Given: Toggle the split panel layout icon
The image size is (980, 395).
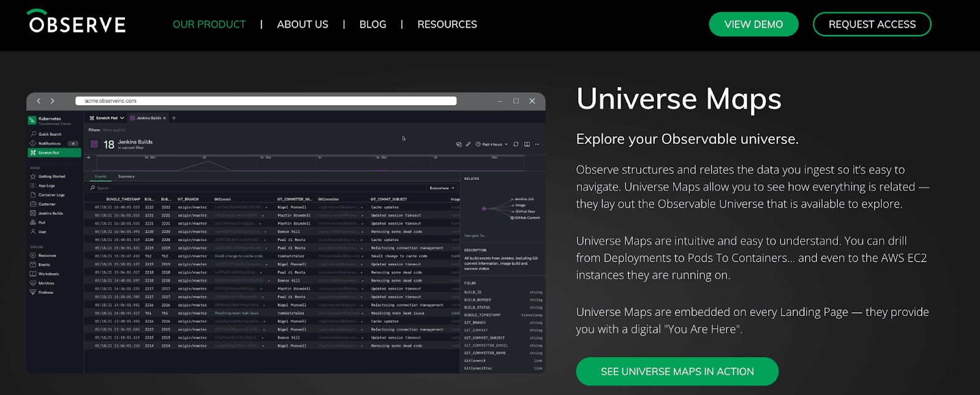Looking at the screenshot, I should coord(527,145).
